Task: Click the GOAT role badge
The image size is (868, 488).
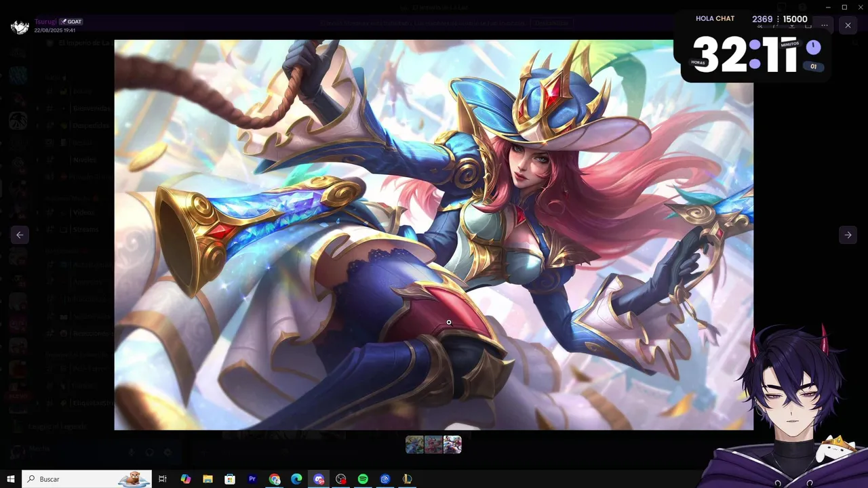Action: [71, 22]
